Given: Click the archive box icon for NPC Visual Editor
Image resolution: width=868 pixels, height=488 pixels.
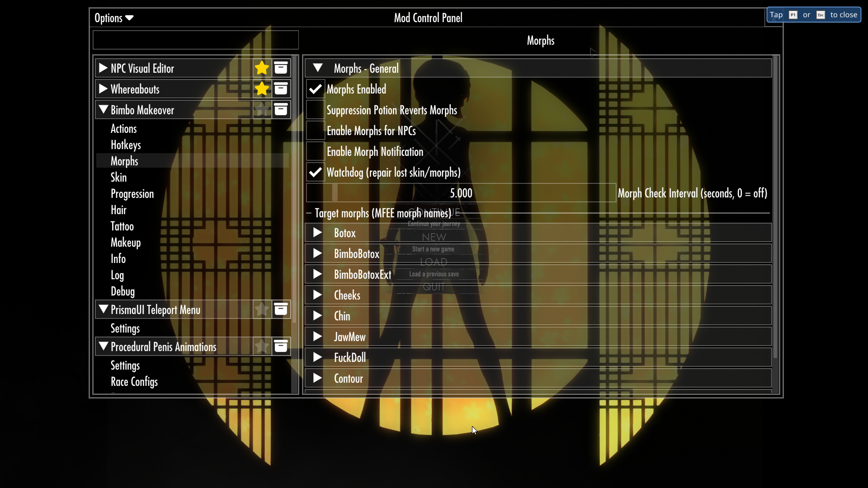Looking at the screenshot, I should [281, 68].
